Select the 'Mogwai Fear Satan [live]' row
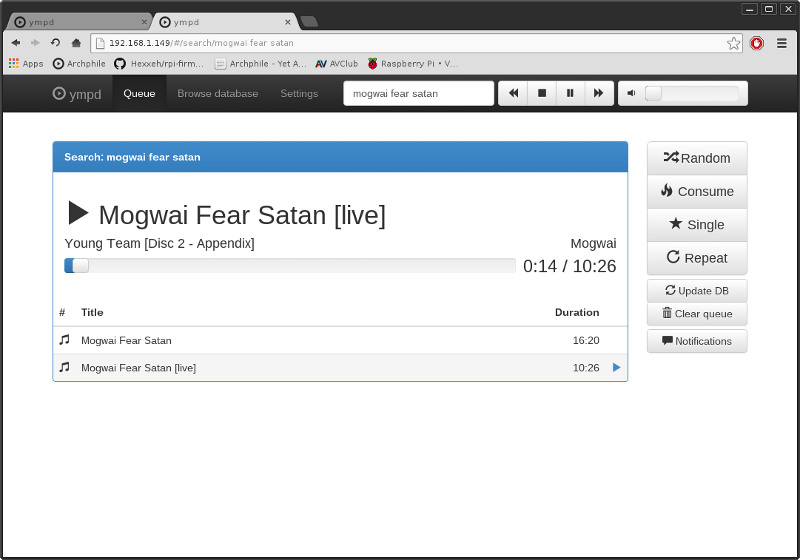The height and width of the screenshot is (560, 800). [x=340, y=368]
